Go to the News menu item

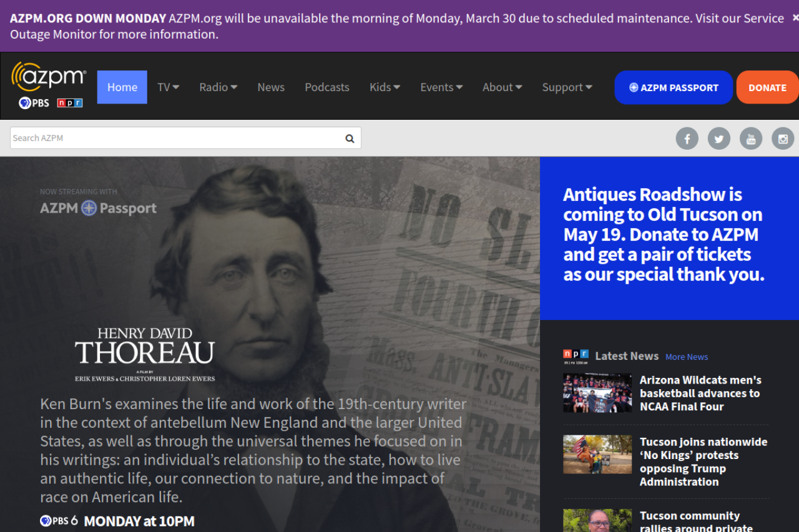(x=271, y=87)
